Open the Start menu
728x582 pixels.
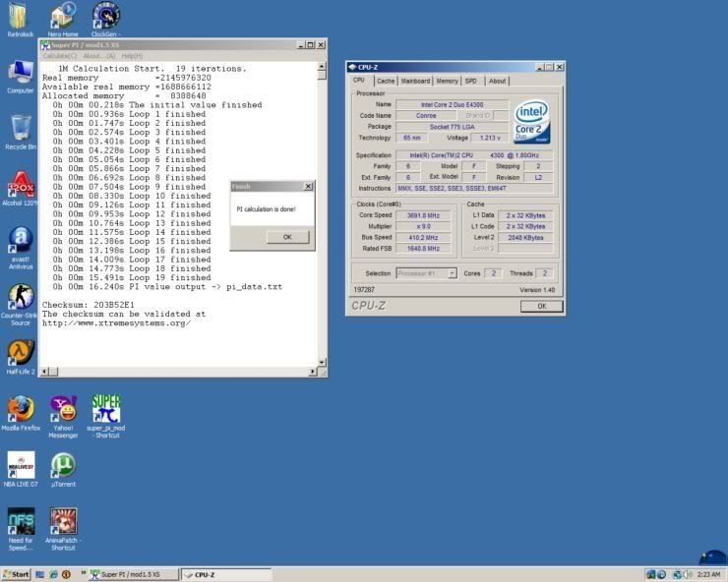(x=17, y=574)
